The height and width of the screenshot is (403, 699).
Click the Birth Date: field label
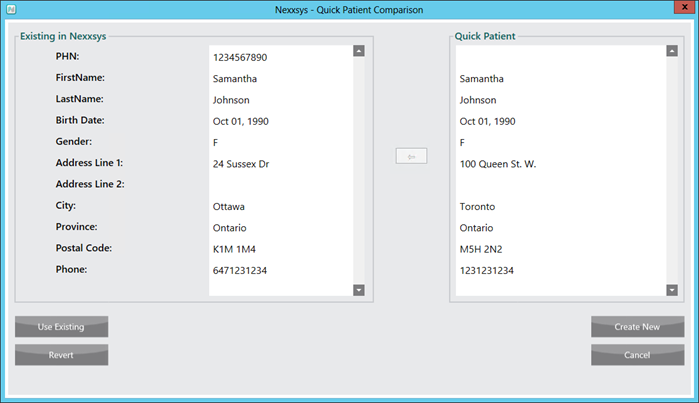pos(80,120)
